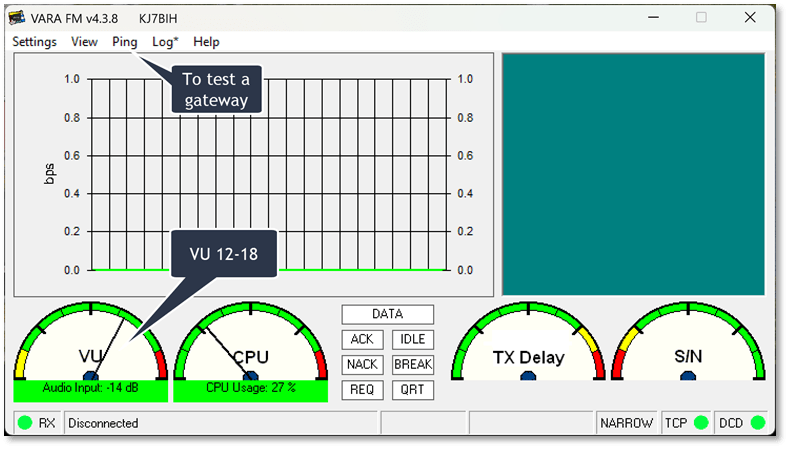The image size is (789, 449).
Task: Open the View menu
Action: (x=85, y=42)
